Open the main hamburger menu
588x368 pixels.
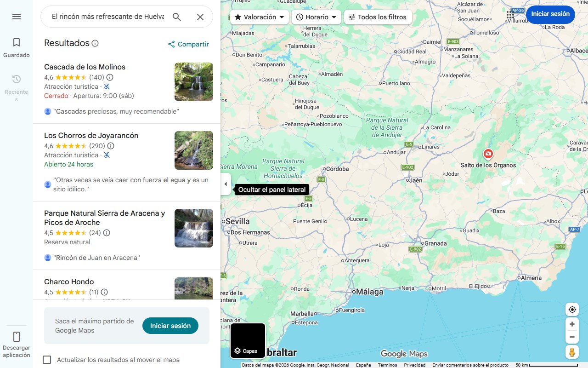click(x=17, y=17)
